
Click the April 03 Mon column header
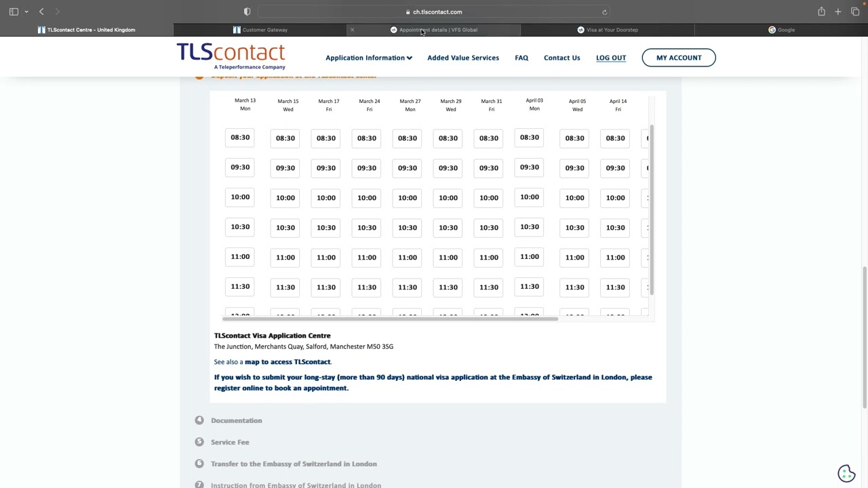534,104
